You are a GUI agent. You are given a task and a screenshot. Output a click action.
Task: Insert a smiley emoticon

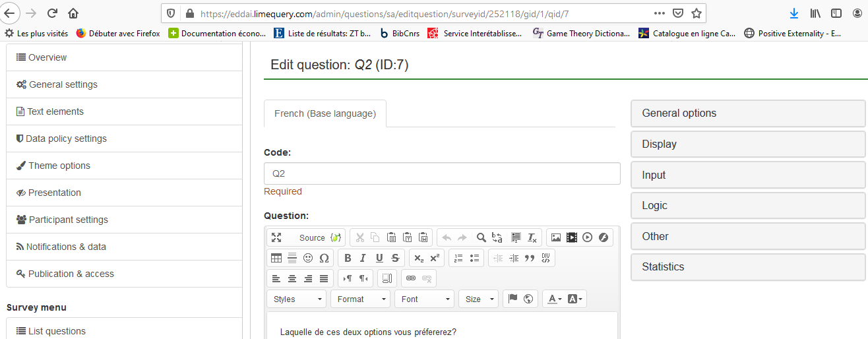[308, 258]
